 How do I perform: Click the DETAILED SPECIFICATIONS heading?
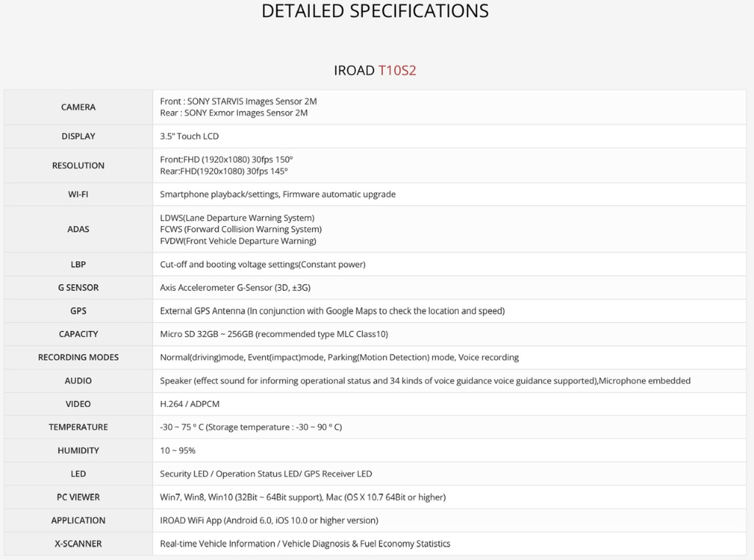[375, 11]
